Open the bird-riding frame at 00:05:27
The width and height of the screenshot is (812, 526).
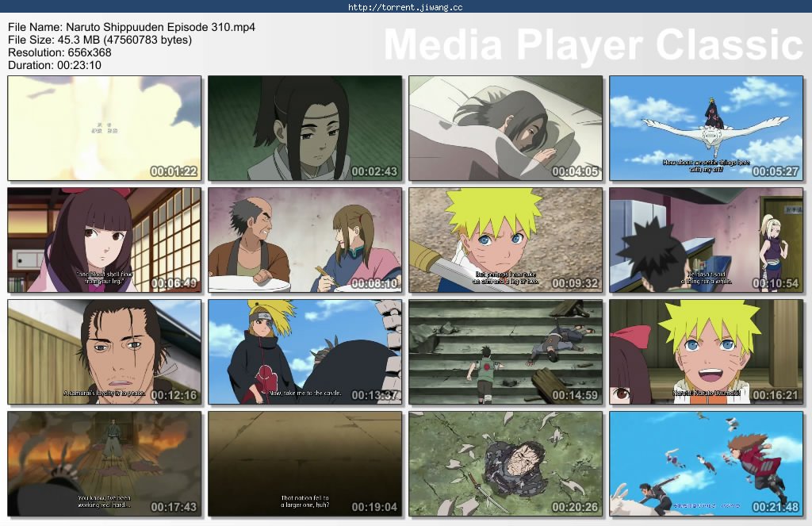(x=706, y=129)
